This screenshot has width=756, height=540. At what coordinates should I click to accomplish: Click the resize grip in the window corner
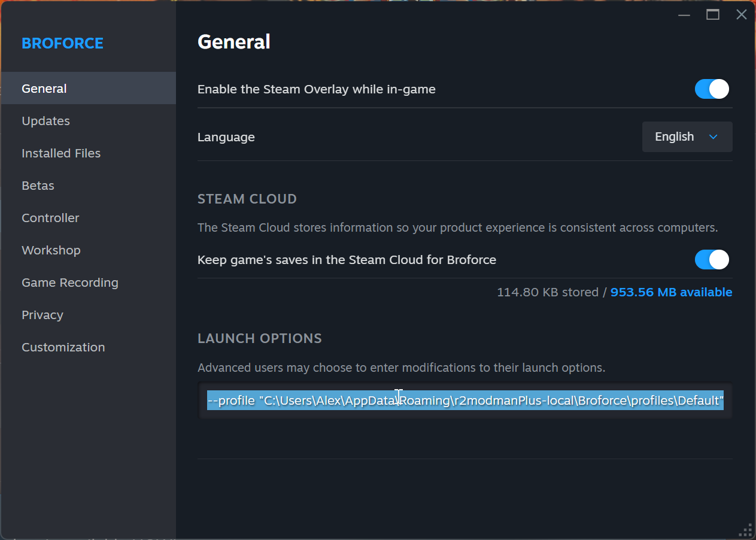click(x=746, y=530)
